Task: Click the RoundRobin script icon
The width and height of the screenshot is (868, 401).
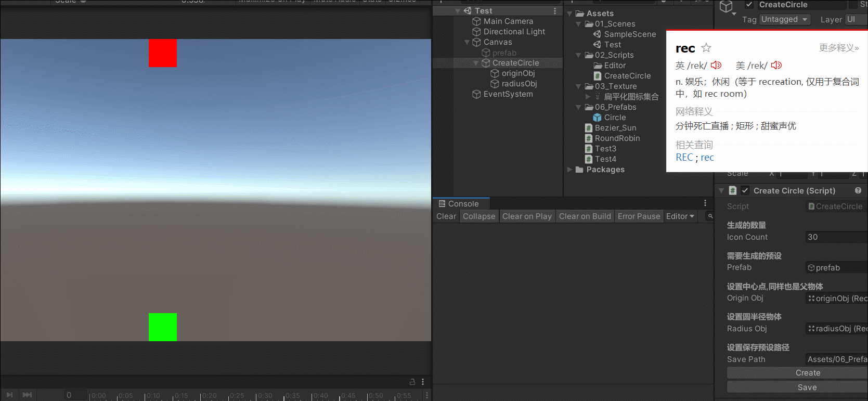Action: (589, 138)
